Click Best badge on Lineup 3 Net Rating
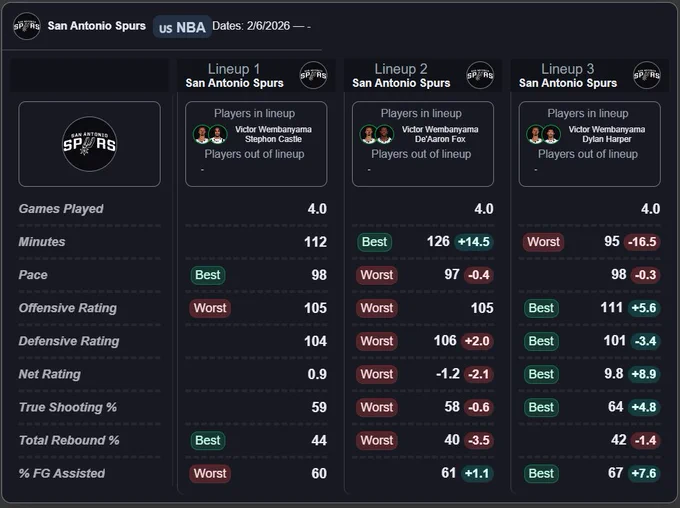This screenshot has height=508, width=680. point(541,374)
